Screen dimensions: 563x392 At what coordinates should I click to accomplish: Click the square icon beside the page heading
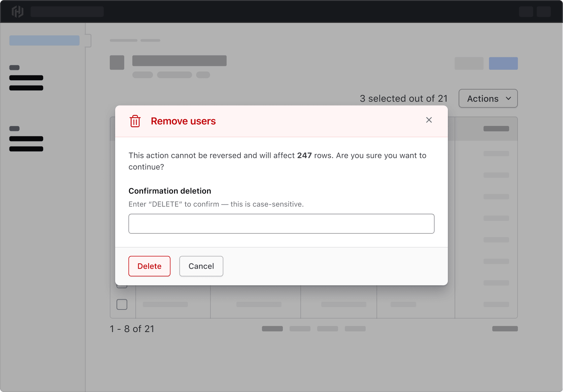tap(117, 62)
